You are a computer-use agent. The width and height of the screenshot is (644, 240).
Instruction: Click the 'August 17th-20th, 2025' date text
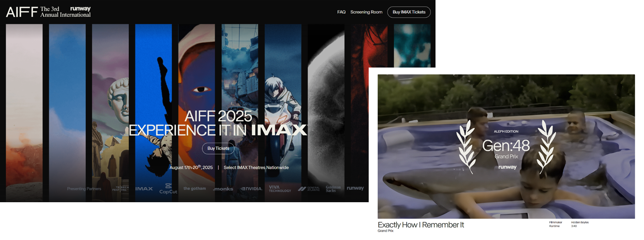pos(191,167)
